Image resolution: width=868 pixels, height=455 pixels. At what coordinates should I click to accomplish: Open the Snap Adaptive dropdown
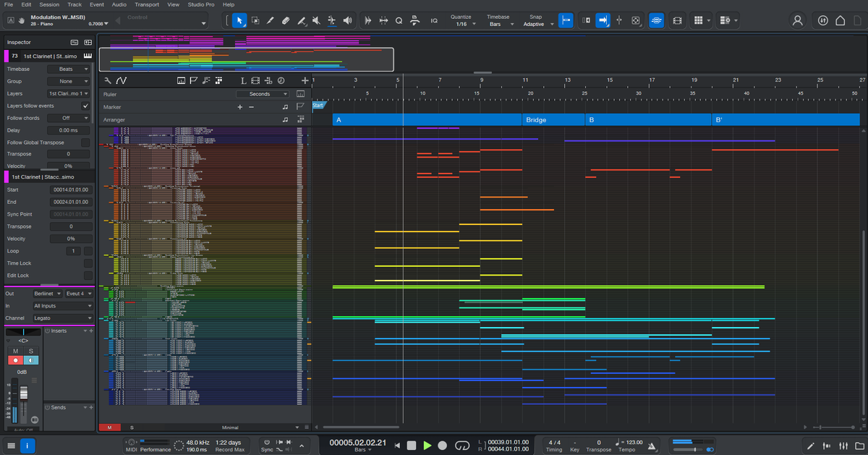[539, 24]
